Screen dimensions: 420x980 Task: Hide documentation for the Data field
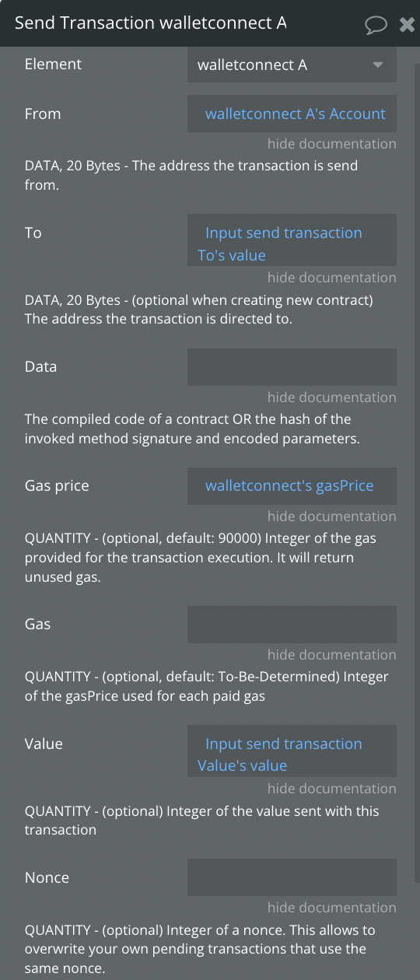[x=332, y=397]
